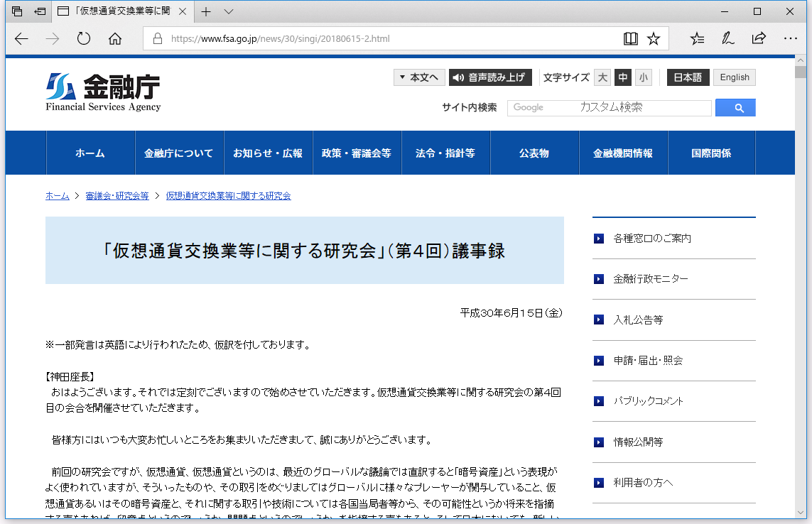
Task: Open the browser More actions menu
Action: pyautogui.click(x=790, y=38)
